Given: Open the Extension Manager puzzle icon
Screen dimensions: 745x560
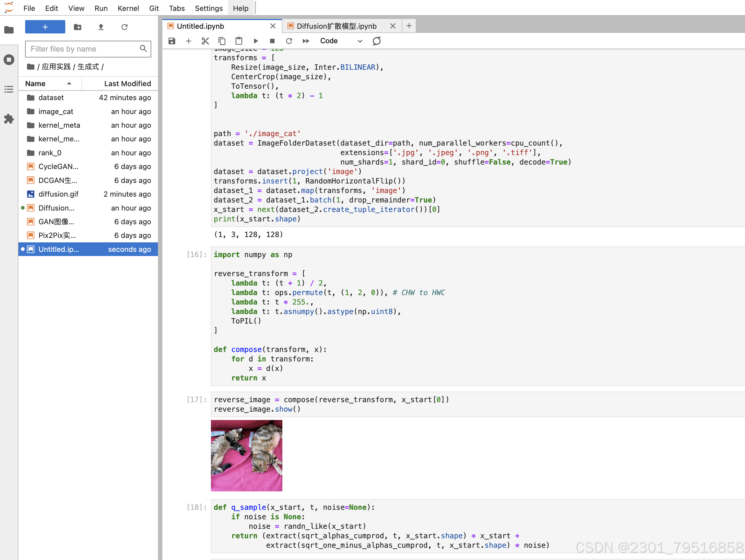Looking at the screenshot, I should tap(9, 119).
